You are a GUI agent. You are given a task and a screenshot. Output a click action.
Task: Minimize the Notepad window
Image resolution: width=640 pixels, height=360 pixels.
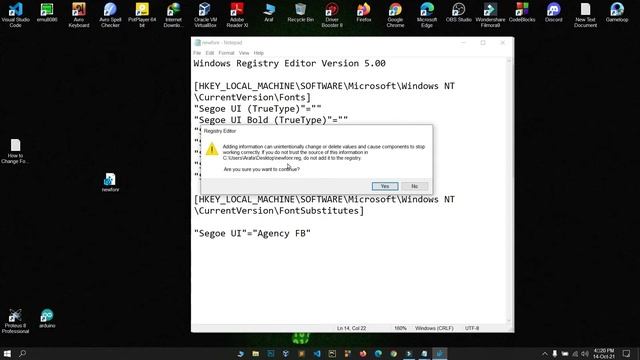(464, 42)
